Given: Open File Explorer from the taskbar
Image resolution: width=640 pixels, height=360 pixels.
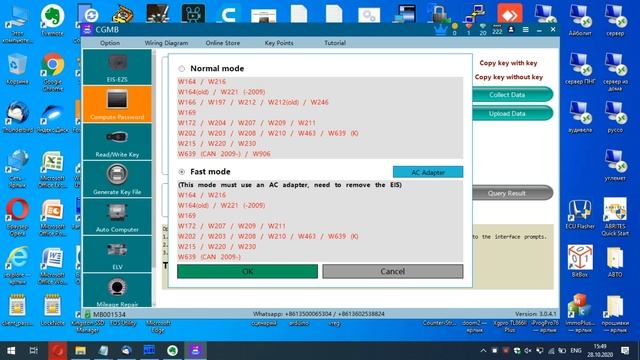Looking at the screenshot, I should pos(80,351).
